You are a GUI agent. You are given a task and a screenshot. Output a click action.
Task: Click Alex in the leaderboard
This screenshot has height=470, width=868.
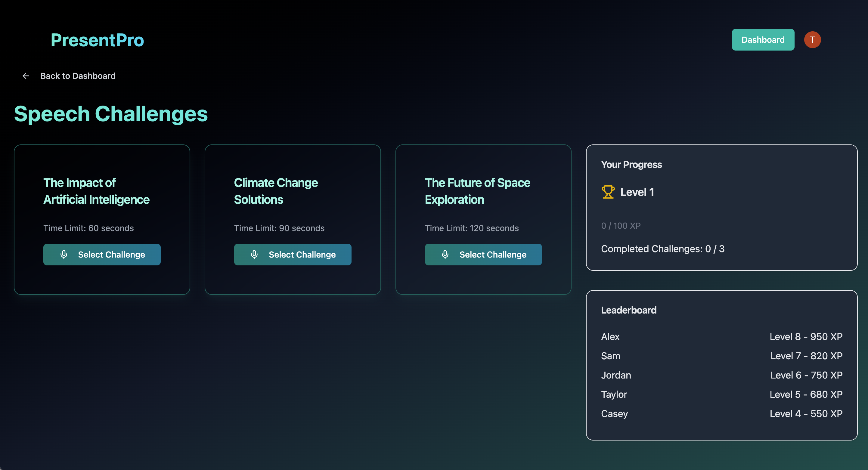click(x=610, y=337)
